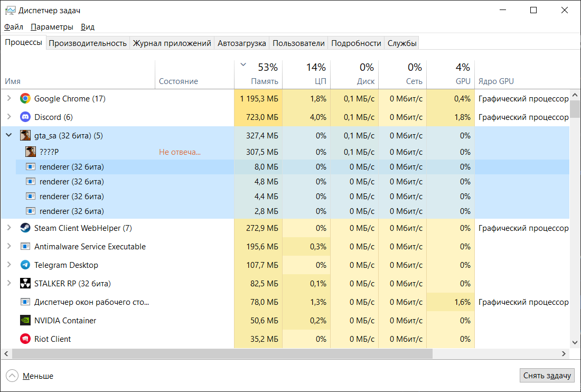
Task: Click the horizontal scrollbar thumb
Action: tap(222, 354)
